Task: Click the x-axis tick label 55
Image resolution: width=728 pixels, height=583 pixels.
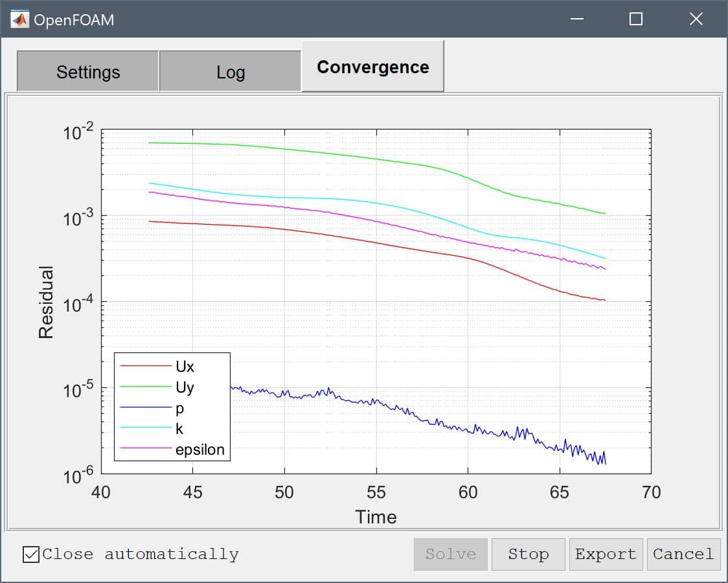Action: coord(376,492)
